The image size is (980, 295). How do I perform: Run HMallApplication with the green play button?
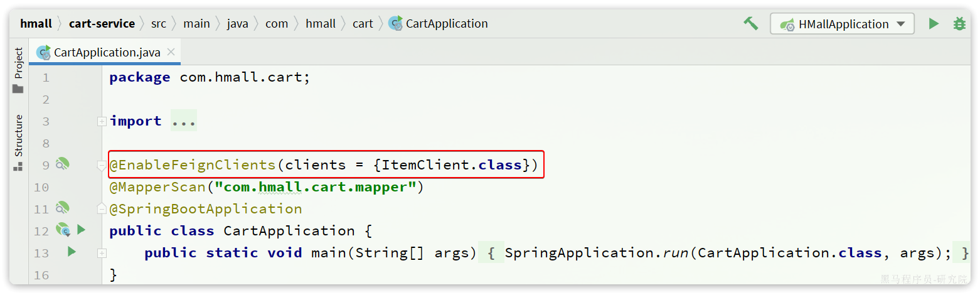[x=934, y=24]
